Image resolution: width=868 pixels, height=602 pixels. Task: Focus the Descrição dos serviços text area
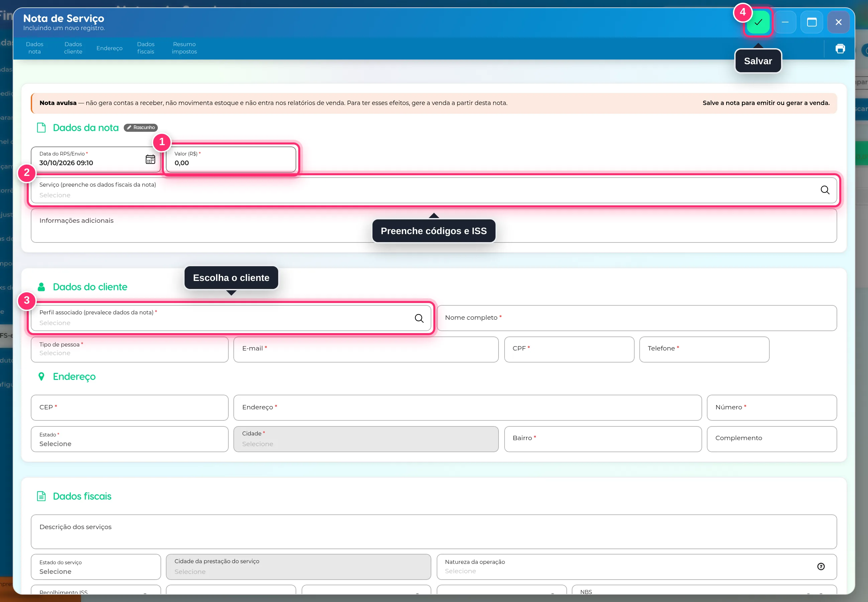[x=434, y=532]
